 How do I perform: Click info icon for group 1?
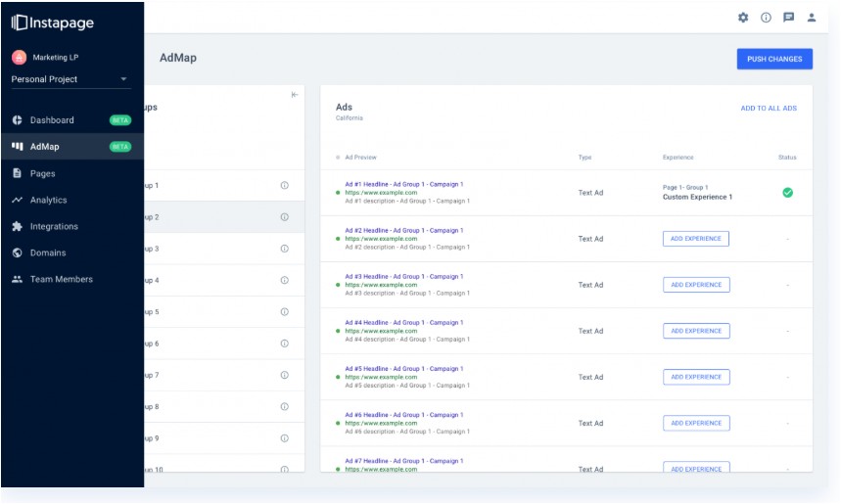coord(284,186)
